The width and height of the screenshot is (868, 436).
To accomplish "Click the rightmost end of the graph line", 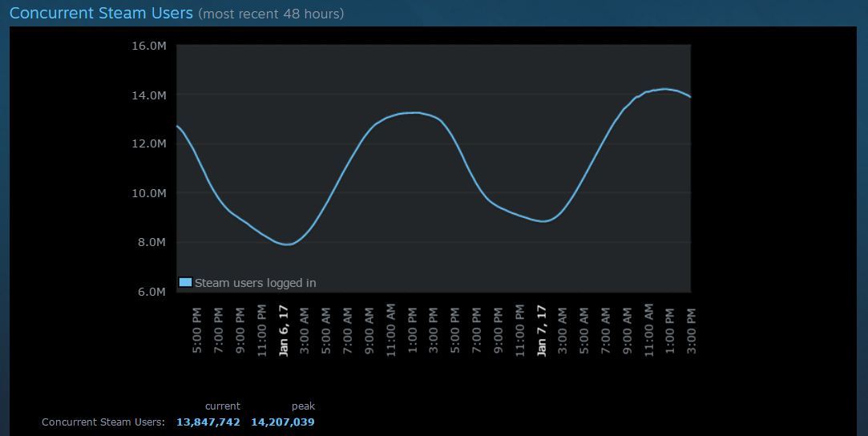I will click(x=690, y=97).
